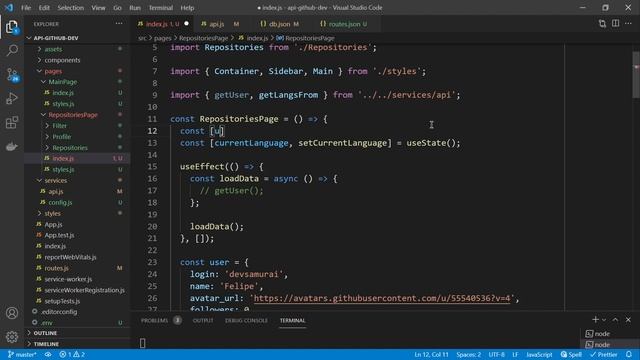Open Run and Debug view
Viewport: 640px width, 360px height.
tap(12, 98)
